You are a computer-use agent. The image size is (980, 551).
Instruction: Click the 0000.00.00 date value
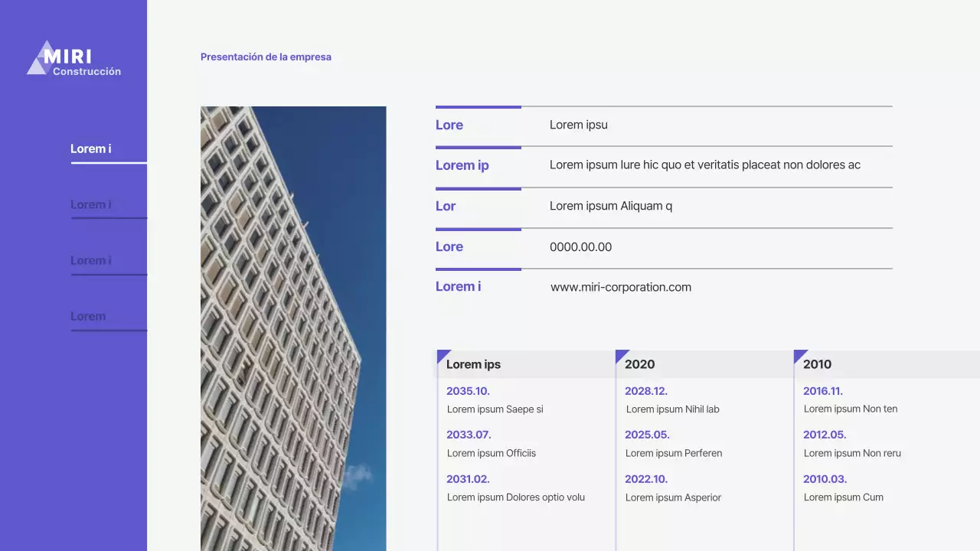[x=580, y=247]
